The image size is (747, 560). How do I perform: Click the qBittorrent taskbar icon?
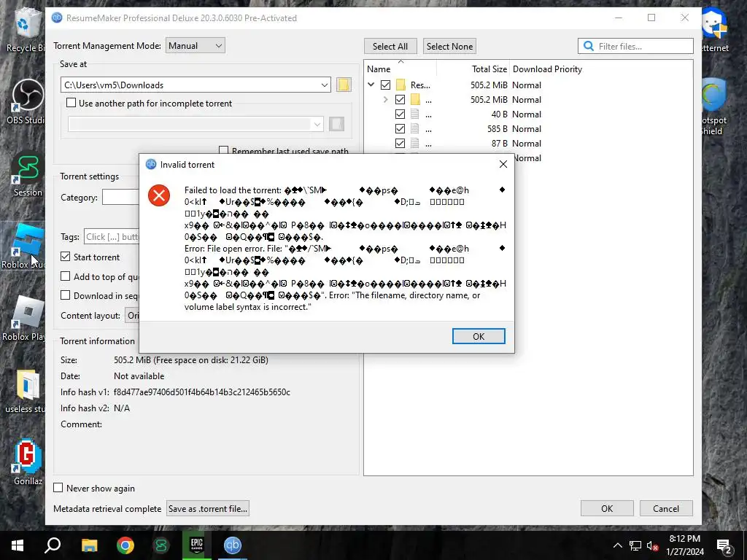pyautogui.click(x=233, y=545)
